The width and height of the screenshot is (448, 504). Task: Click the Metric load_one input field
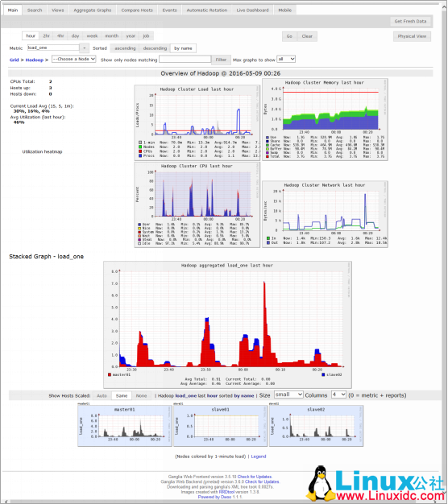click(x=53, y=48)
